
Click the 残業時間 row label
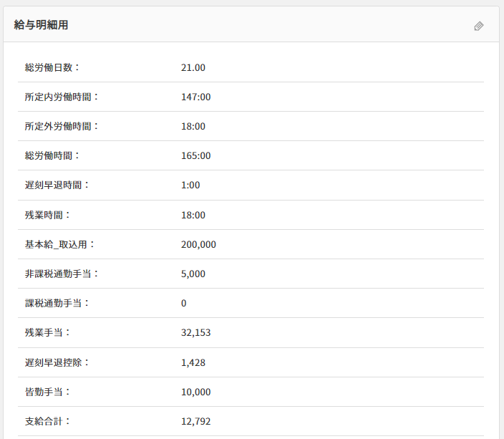pos(48,215)
